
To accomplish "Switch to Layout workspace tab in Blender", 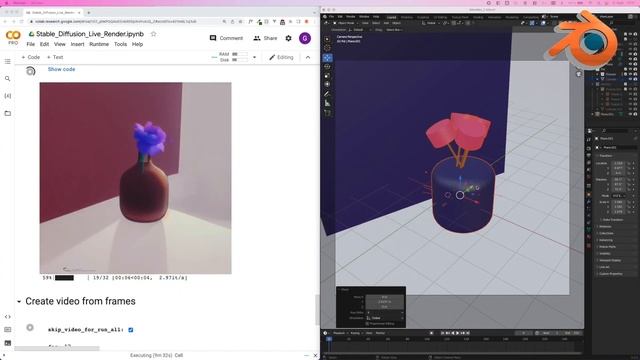I will click(x=391, y=17).
